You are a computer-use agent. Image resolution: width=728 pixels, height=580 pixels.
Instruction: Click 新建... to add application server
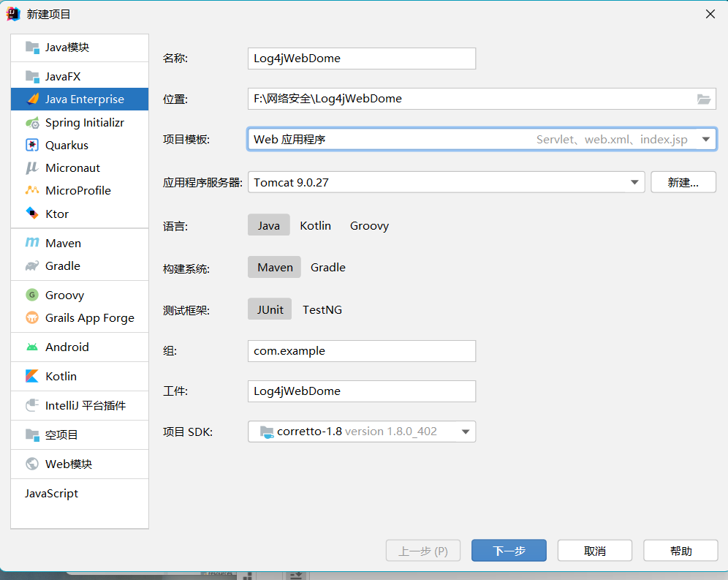[x=683, y=182]
